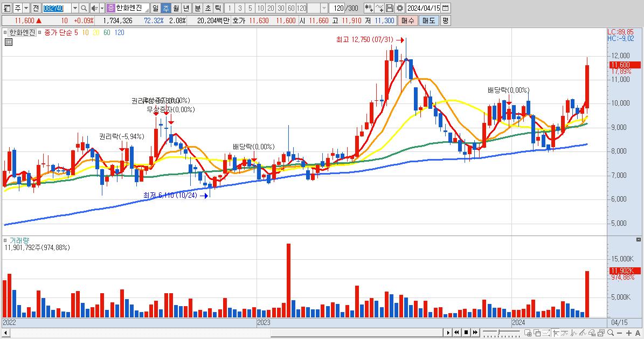The width and height of the screenshot is (644, 339).
Task: Expand the 주 market type dropdown
Action: pos(26,8)
